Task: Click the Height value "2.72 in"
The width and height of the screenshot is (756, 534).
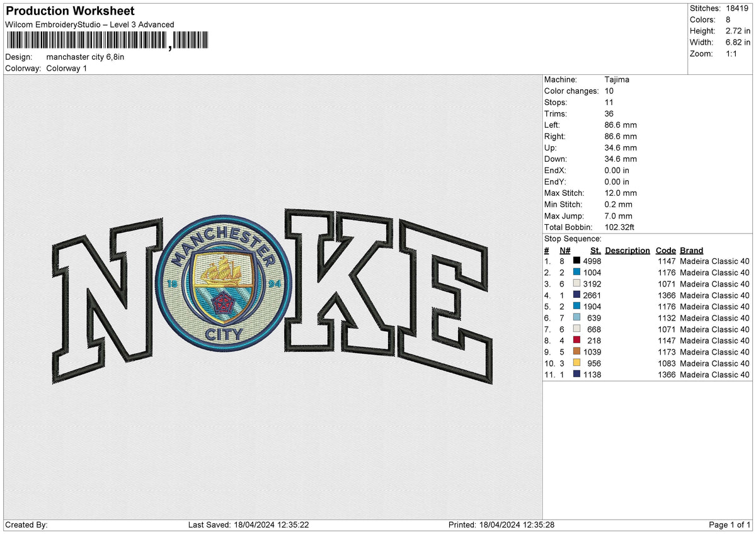Action: coord(736,31)
